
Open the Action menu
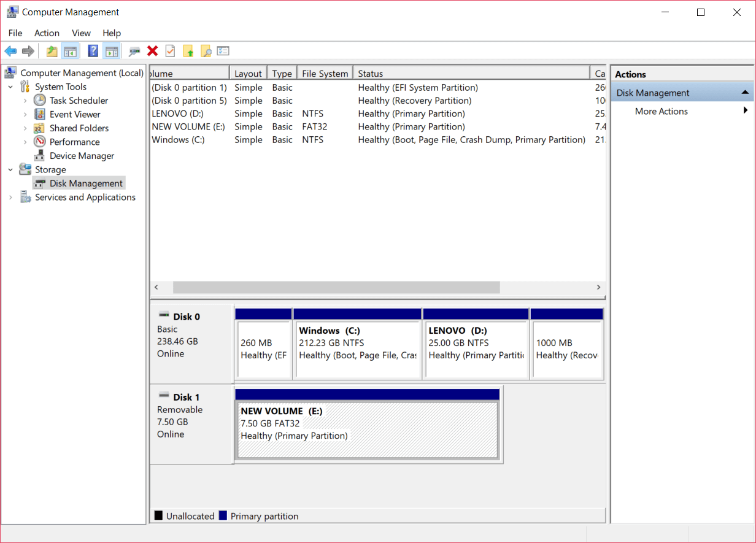(47, 33)
